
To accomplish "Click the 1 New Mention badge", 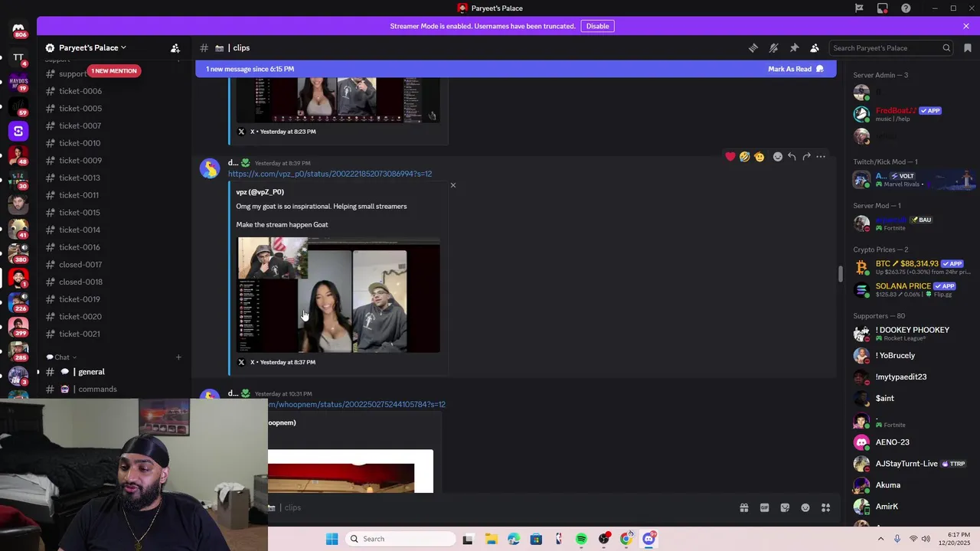I will 113,71.
